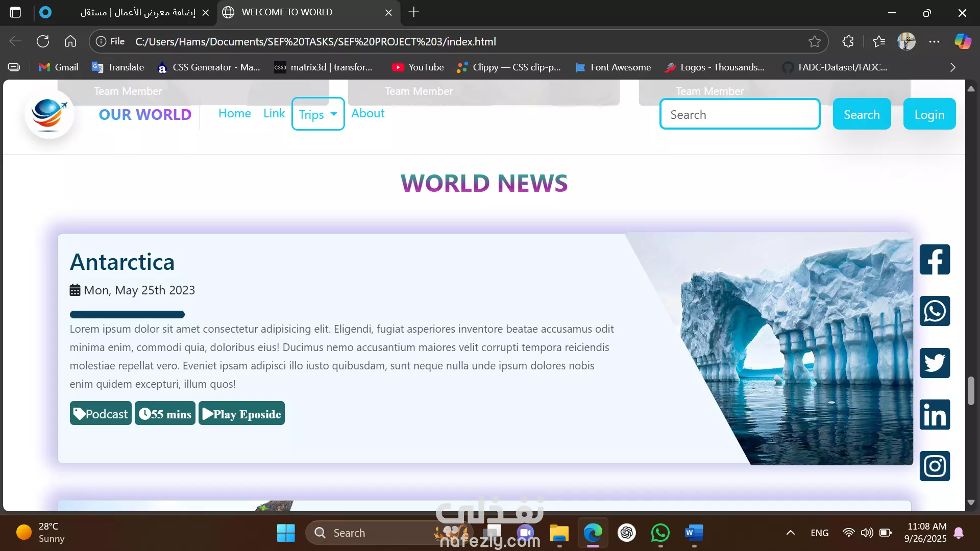The width and height of the screenshot is (980, 551).
Task: Expand the Trips dropdown menu
Action: point(318,114)
